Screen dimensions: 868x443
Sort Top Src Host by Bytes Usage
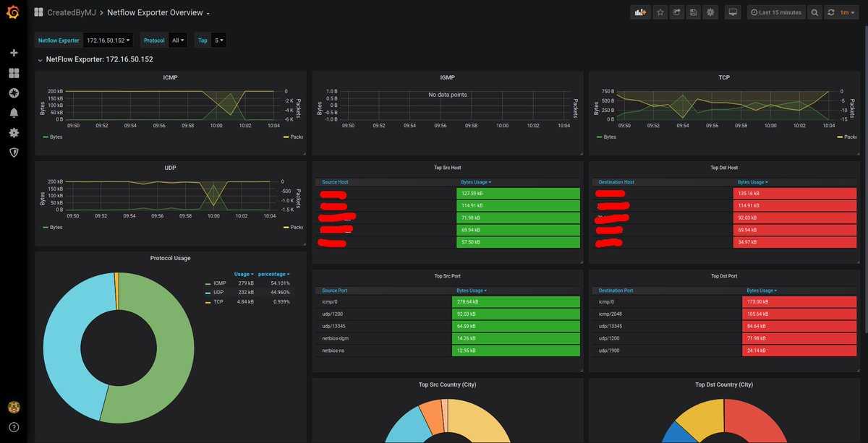(x=476, y=182)
